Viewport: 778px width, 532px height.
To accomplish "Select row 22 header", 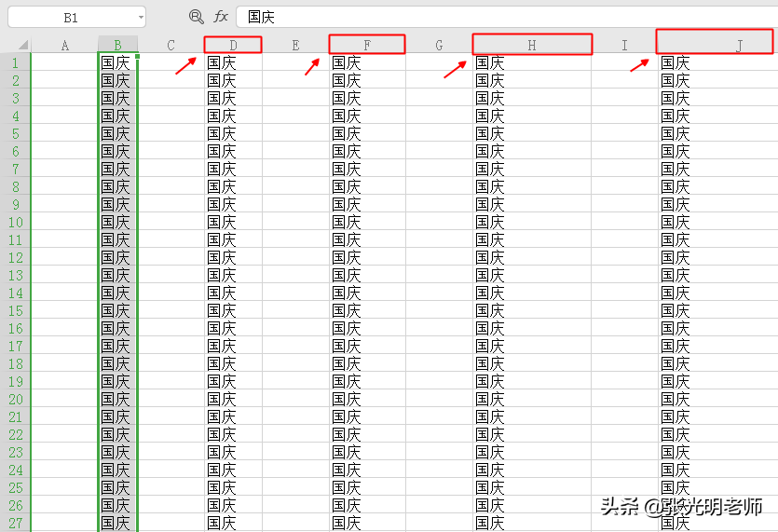I will (x=16, y=434).
